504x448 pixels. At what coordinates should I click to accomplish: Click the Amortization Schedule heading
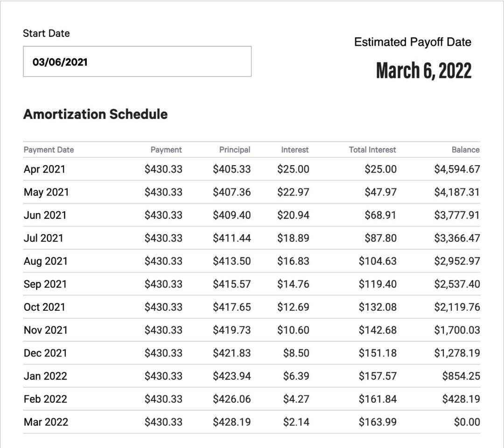coord(95,114)
